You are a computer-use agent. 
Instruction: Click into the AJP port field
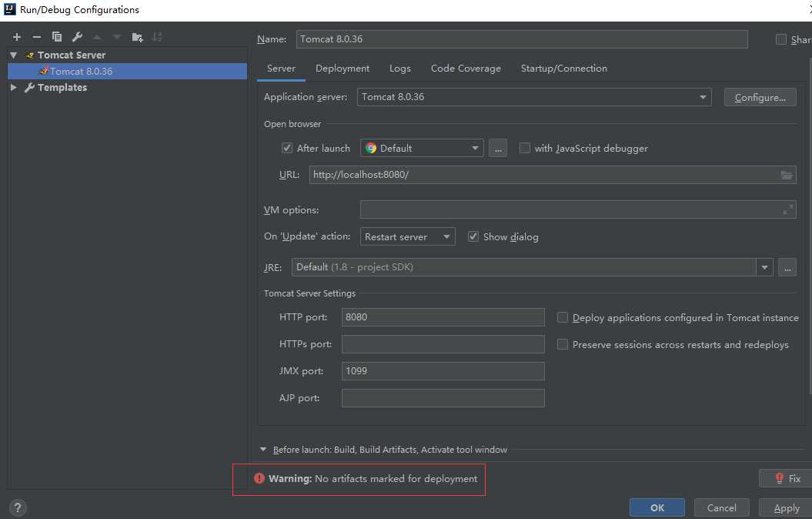tap(443, 398)
